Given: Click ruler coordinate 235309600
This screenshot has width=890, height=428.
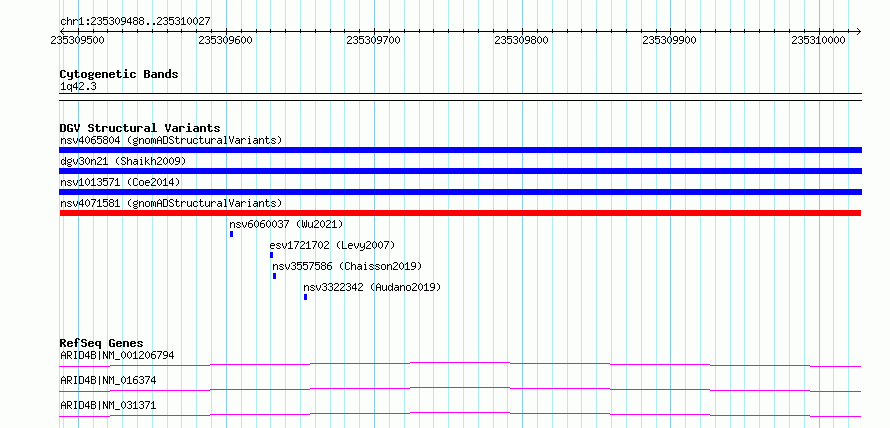Looking at the screenshot, I should click(x=225, y=40).
